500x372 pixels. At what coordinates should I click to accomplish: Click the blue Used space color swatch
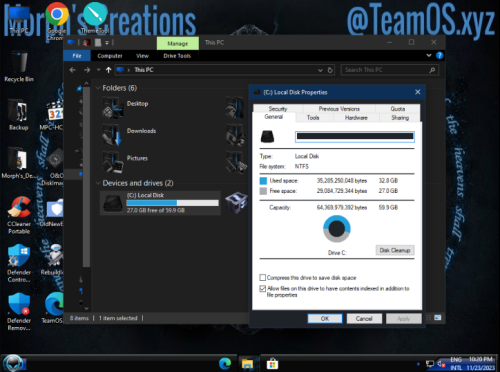pos(263,181)
